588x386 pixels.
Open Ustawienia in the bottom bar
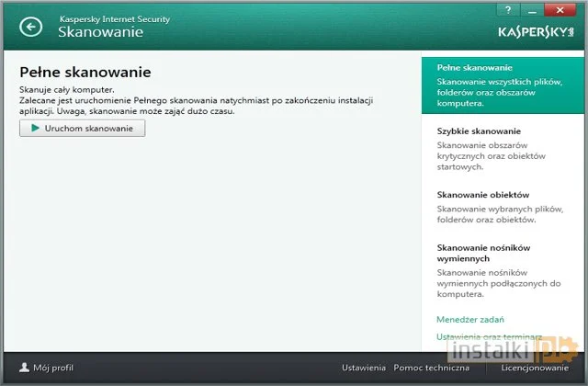click(363, 368)
